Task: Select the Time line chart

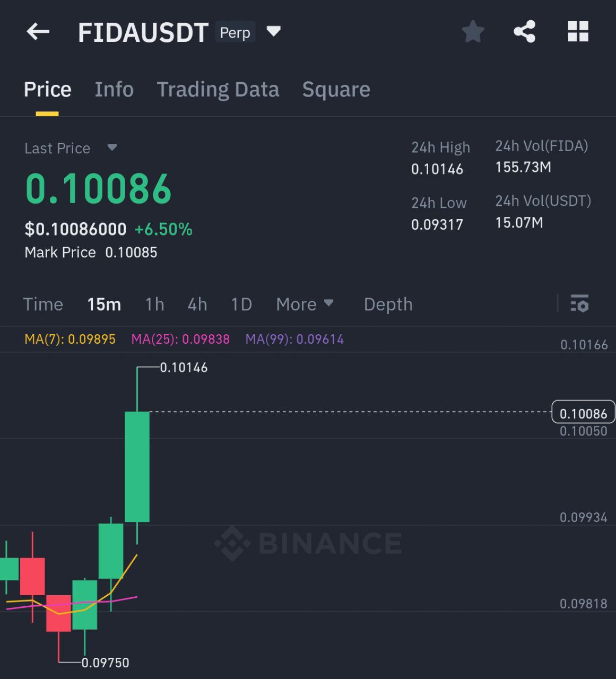Action: [x=43, y=304]
